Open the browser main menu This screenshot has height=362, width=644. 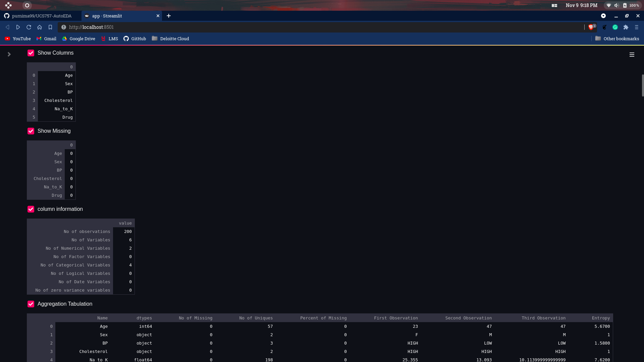(637, 27)
